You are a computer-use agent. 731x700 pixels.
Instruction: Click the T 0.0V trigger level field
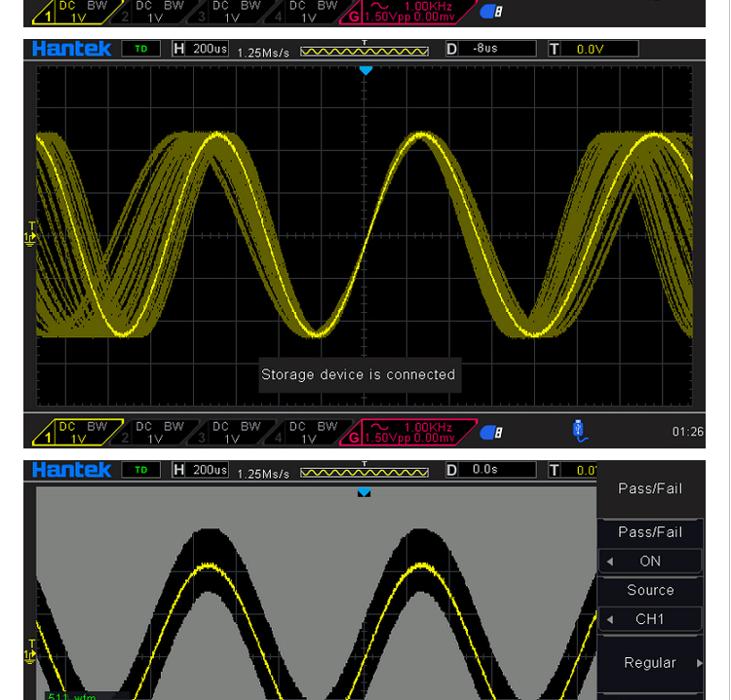[594, 49]
